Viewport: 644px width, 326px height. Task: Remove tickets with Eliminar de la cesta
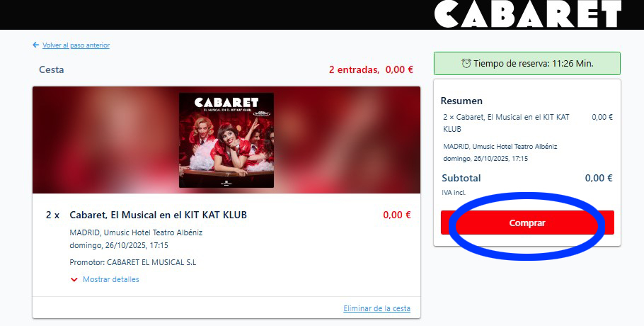pyautogui.click(x=376, y=308)
